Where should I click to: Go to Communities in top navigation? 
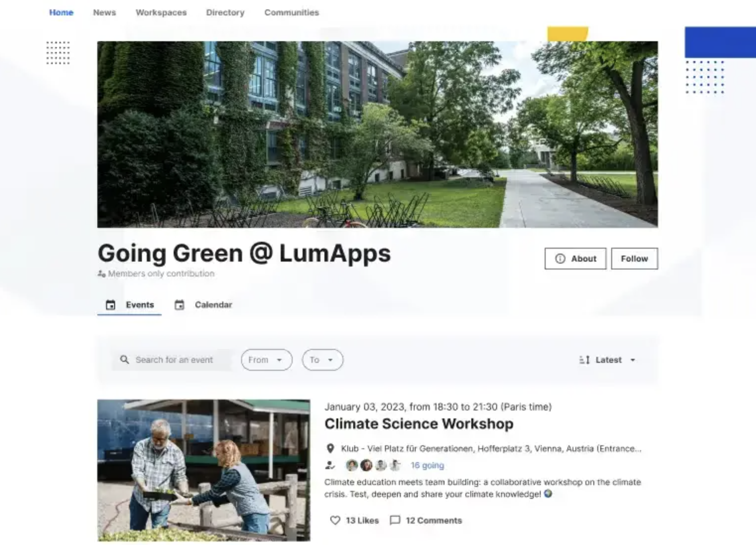[x=292, y=12]
